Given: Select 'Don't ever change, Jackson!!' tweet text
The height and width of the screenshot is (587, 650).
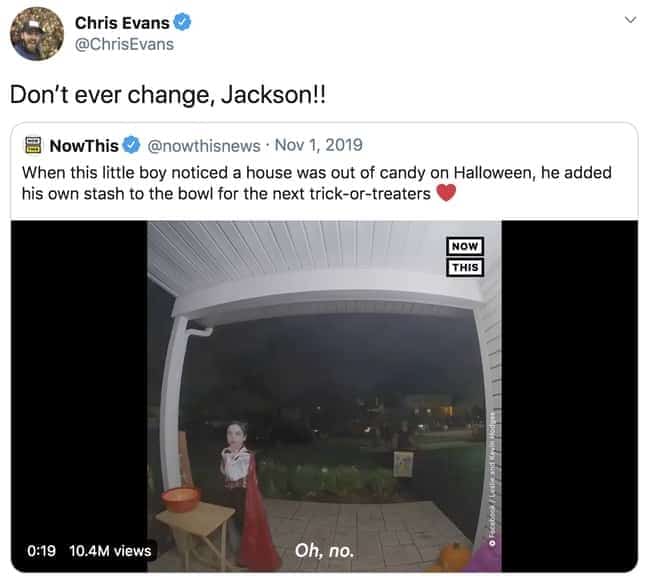Looking at the screenshot, I should point(168,95).
